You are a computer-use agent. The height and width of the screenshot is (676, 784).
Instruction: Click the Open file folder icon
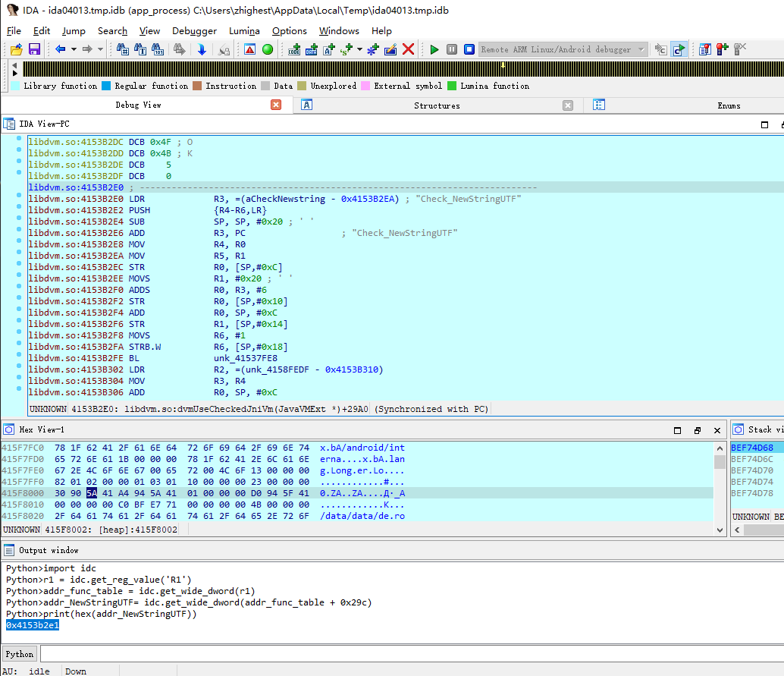pos(17,49)
